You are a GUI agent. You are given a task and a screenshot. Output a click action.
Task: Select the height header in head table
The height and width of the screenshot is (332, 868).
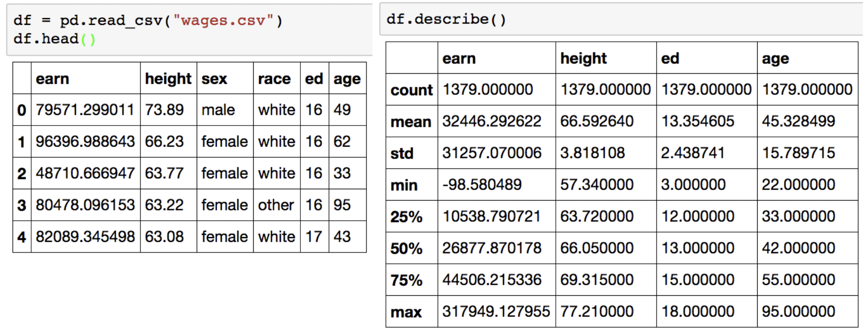[x=168, y=78]
